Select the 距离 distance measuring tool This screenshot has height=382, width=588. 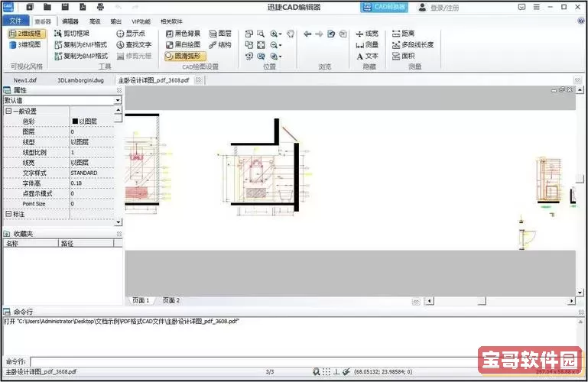coord(404,34)
